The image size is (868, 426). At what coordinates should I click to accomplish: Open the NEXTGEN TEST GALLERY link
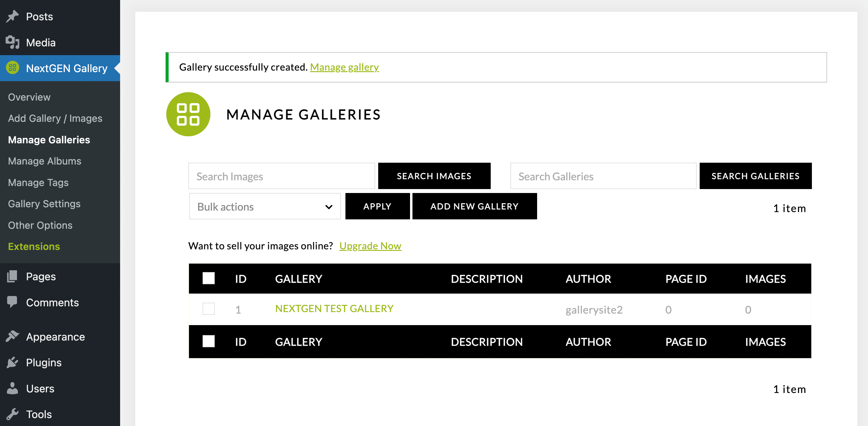pyautogui.click(x=334, y=308)
